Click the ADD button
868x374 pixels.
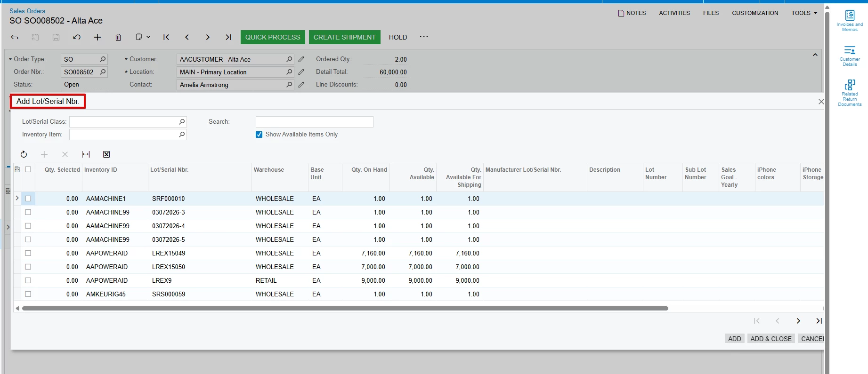click(734, 339)
